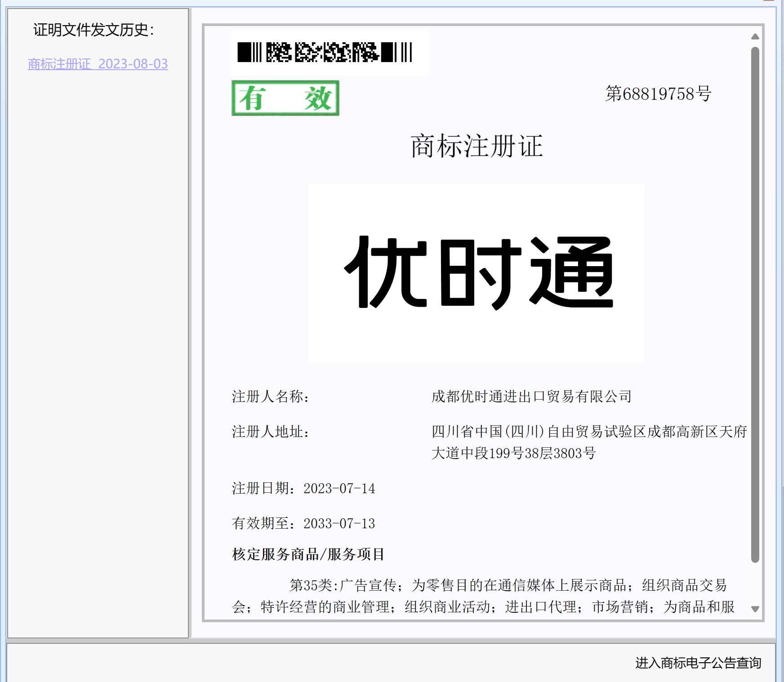Screen dimensions: 784x682
Task: Click the vertical scrollbar thumb of the certificate
Action: point(755,304)
